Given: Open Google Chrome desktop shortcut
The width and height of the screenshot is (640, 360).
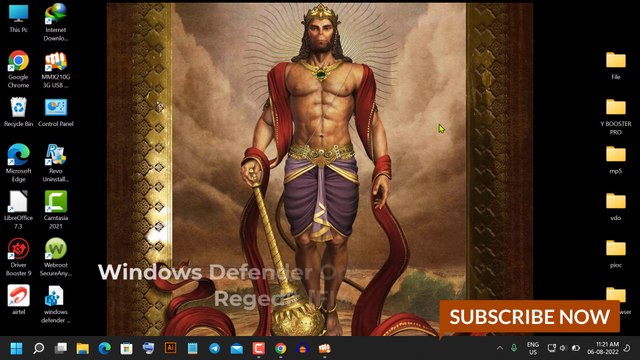Looking at the screenshot, I should coord(18,69).
